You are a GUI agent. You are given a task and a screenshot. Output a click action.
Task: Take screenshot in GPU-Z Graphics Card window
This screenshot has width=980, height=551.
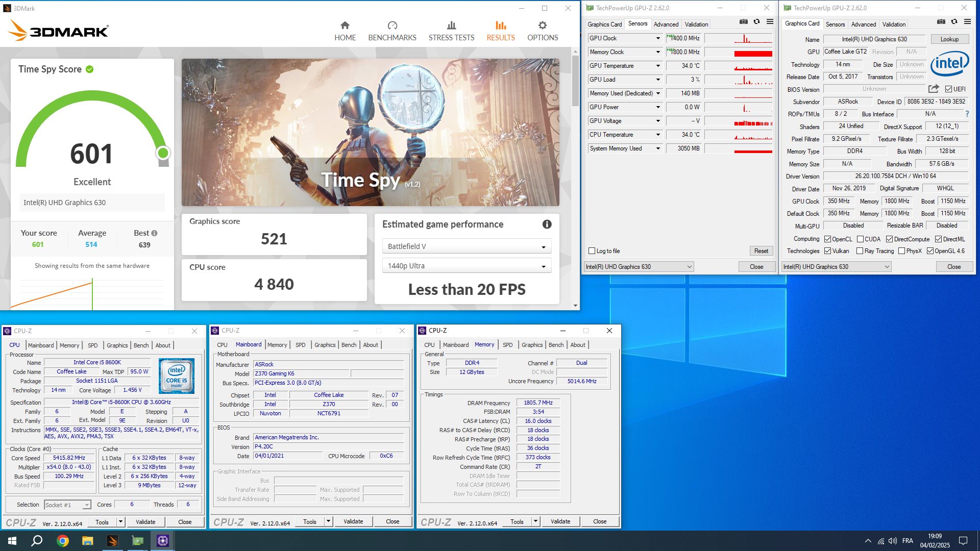coord(941,21)
